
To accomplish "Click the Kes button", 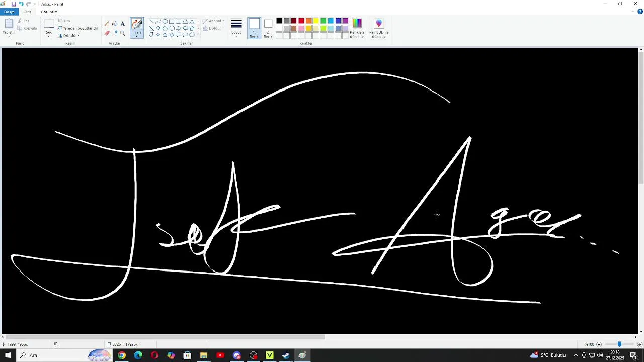I will point(24,21).
